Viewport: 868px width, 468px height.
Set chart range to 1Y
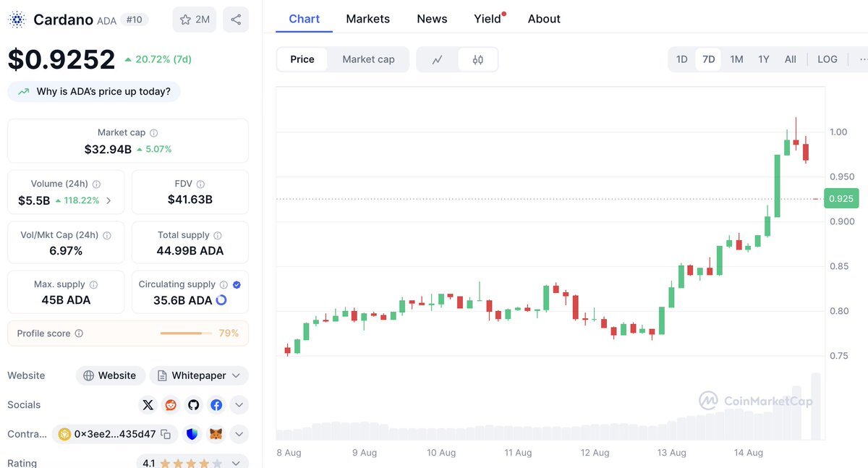point(764,59)
